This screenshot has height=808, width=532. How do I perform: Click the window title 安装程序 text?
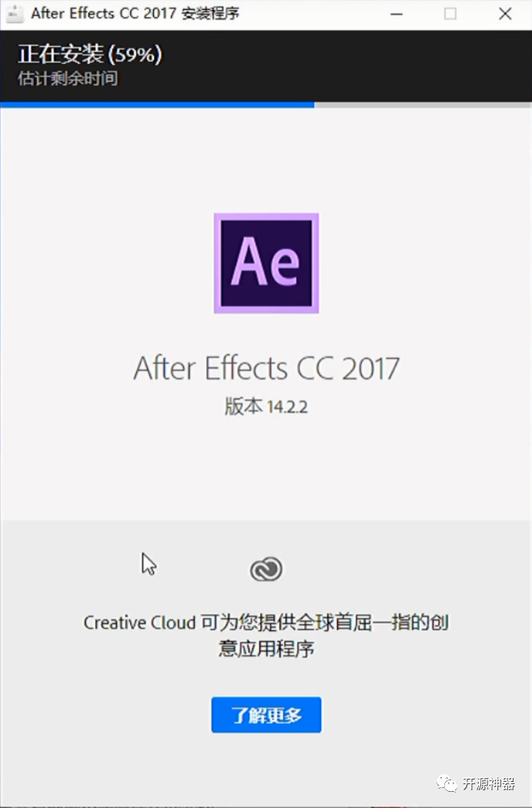pyautogui.click(x=211, y=13)
